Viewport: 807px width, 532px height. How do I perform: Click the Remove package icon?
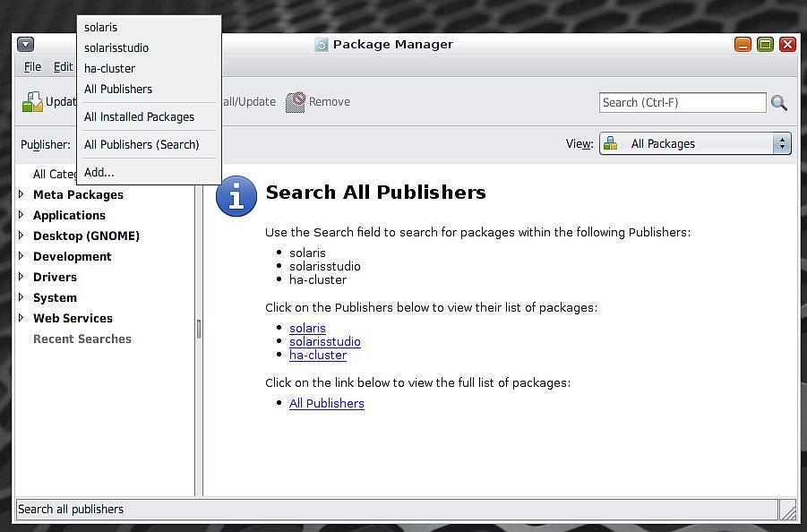(296, 102)
